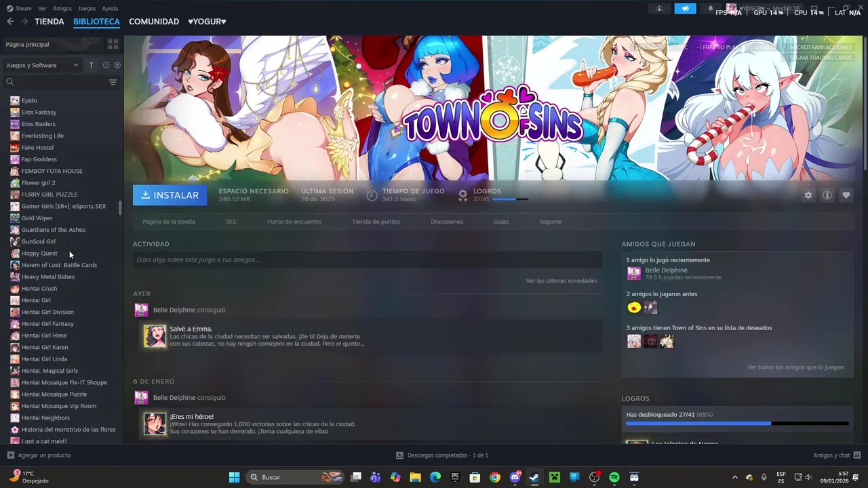The width and height of the screenshot is (868, 488).
Task: Open the game info icon
Action: 827,195
